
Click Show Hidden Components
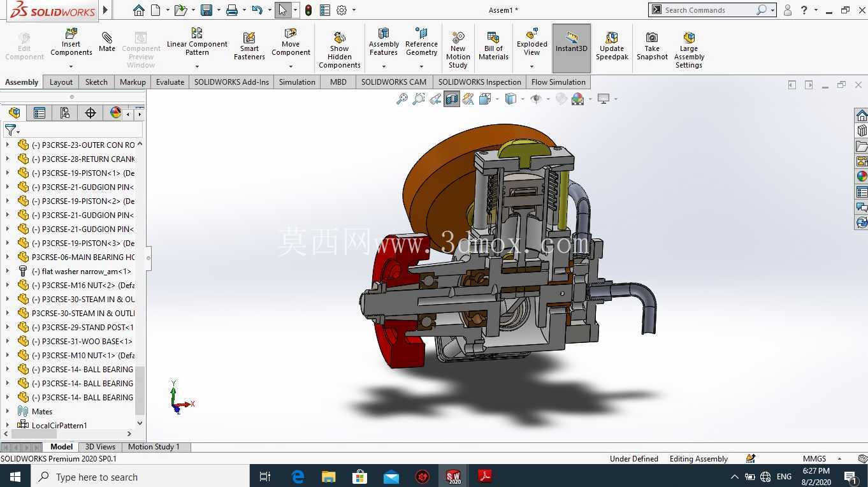tap(340, 50)
